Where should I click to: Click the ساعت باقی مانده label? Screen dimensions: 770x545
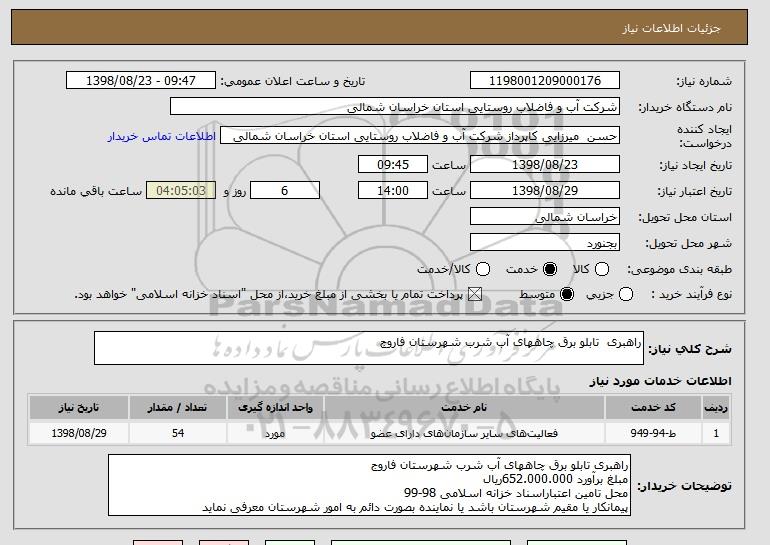(96, 191)
